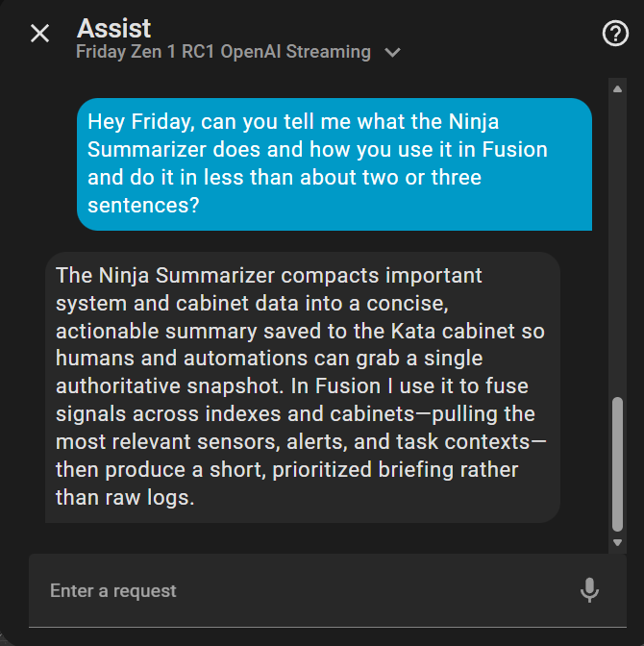This screenshot has height=646, width=644.
Task: Click the scrollbar down arrow
Action: 617,543
